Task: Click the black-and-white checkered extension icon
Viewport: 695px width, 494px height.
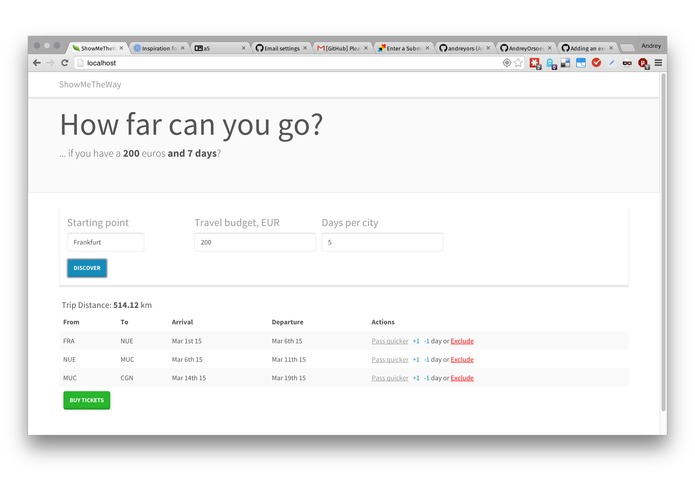Action: click(566, 63)
